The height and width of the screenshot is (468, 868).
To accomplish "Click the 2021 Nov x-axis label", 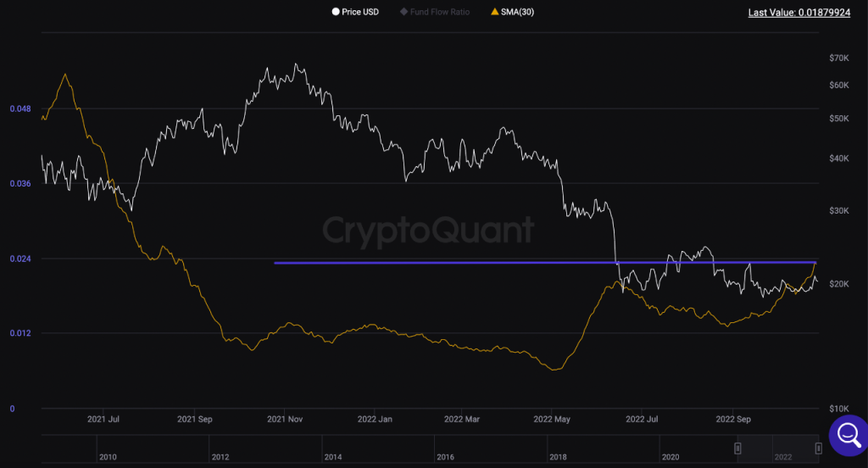I will pyautogui.click(x=285, y=420).
